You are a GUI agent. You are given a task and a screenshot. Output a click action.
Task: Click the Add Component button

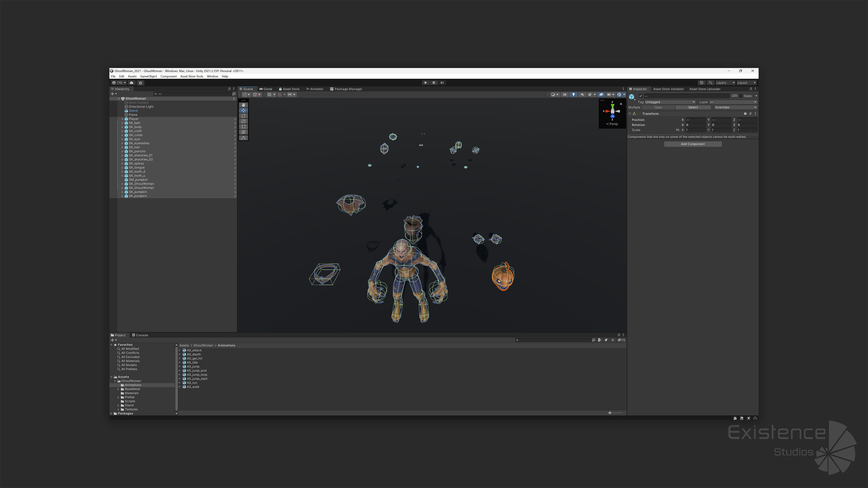pyautogui.click(x=692, y=144)
